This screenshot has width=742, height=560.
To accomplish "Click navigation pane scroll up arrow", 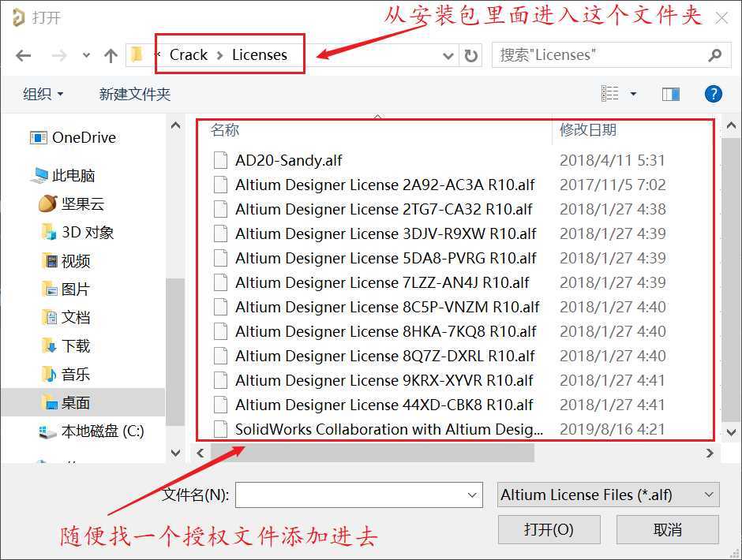I will tap(175, 125).
